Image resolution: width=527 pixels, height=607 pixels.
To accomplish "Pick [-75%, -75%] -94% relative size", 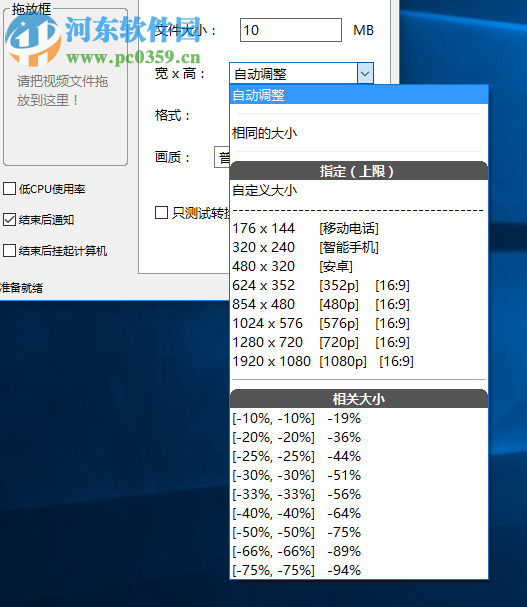I will (x=359, y=570).
